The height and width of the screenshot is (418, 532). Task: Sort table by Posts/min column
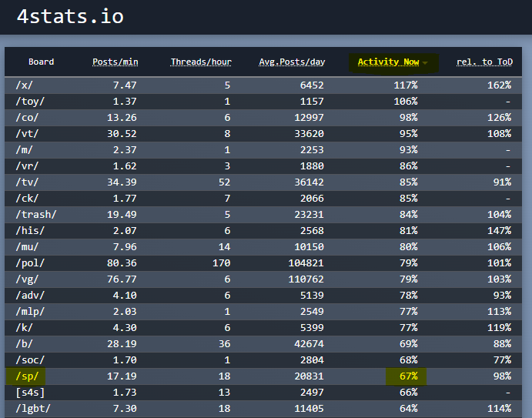click(x=115, y=62)
